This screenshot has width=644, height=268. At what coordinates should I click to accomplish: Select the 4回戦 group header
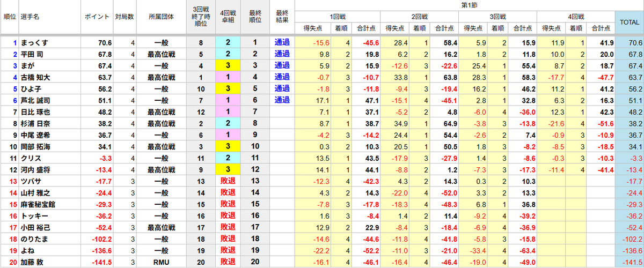click(577, 17)
